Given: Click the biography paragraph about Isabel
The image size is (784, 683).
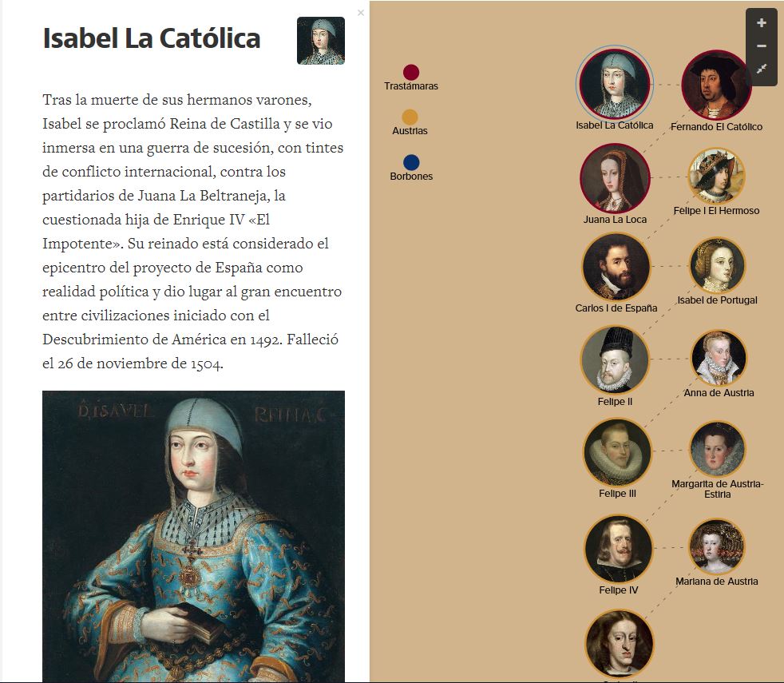Looking at the screenshot, I should [193, 231].
